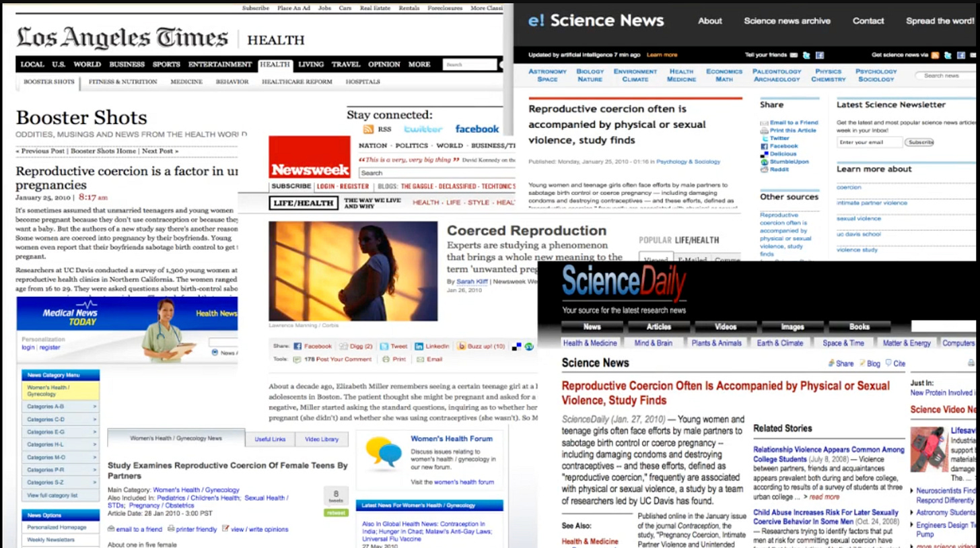Click 'intimate partner violence' under Learn more about

click(x=872, y=203)
